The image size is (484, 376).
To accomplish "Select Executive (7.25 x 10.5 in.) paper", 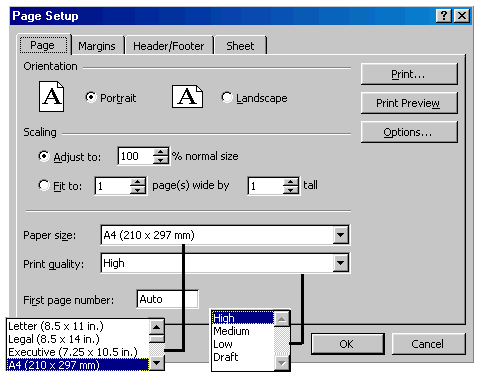I will click(78, 352).
